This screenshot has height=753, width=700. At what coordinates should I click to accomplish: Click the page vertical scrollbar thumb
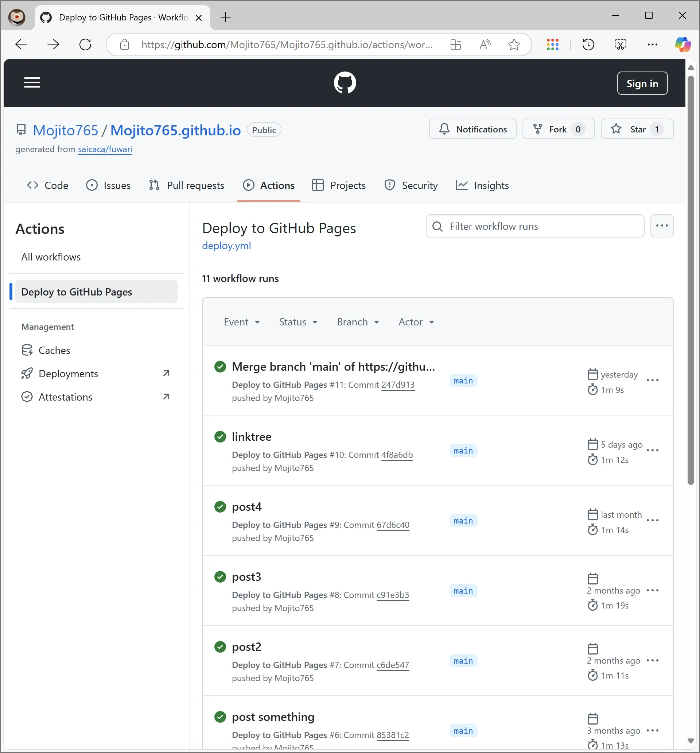coord(690,280)
